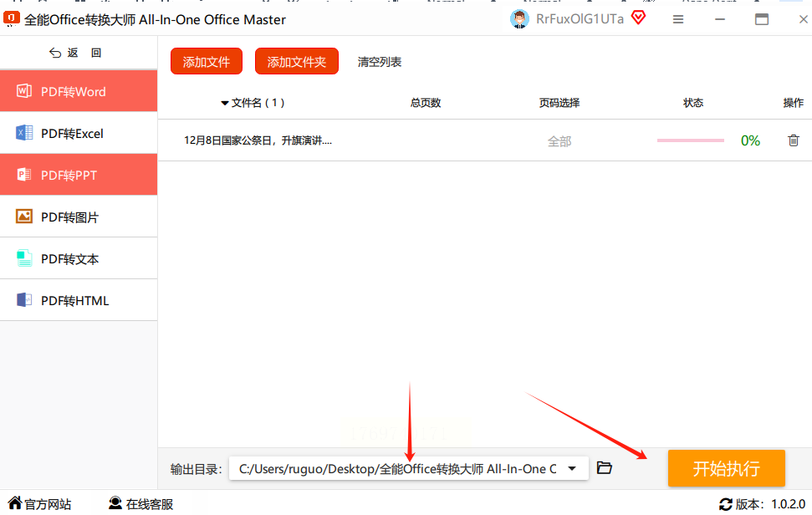Click the home icon for 官方网站
812x515 pixels.
tap(15, 502)
